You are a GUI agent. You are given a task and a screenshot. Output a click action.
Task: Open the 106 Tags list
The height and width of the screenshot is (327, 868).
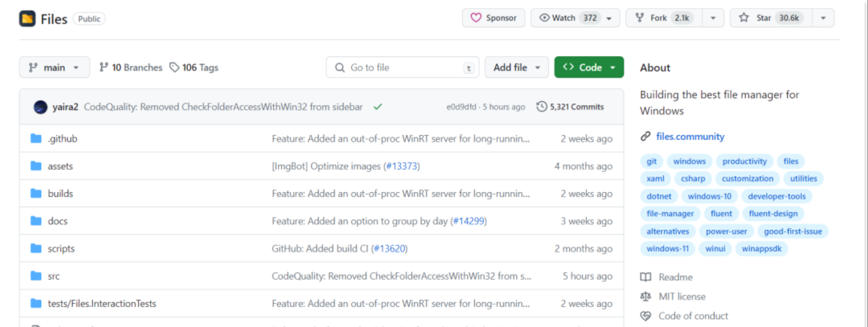pos(194,67)
